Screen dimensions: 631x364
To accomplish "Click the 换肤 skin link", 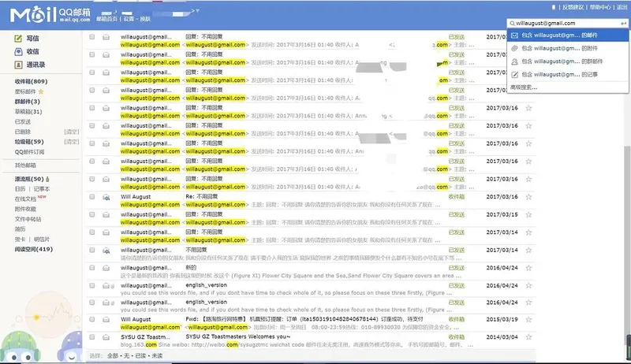I will (145, 19).
